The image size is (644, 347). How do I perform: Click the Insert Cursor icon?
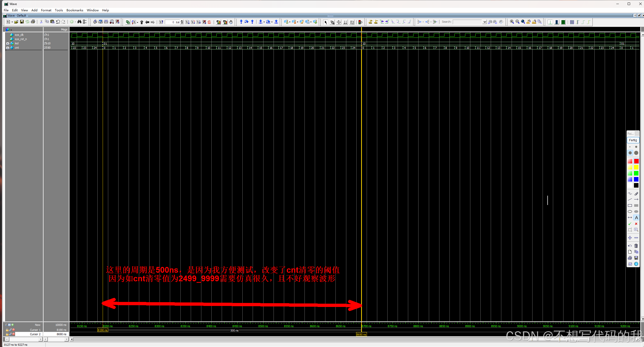point(370,22)
